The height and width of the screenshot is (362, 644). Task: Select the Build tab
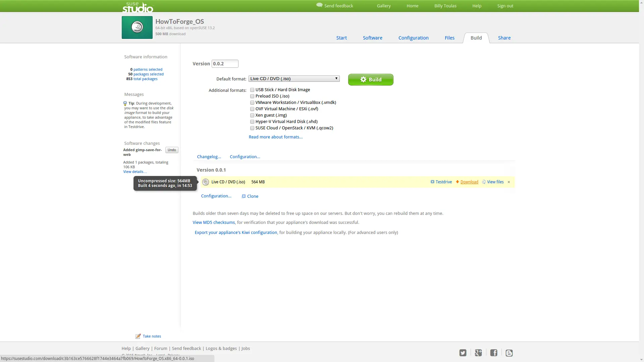coord(476,38)
